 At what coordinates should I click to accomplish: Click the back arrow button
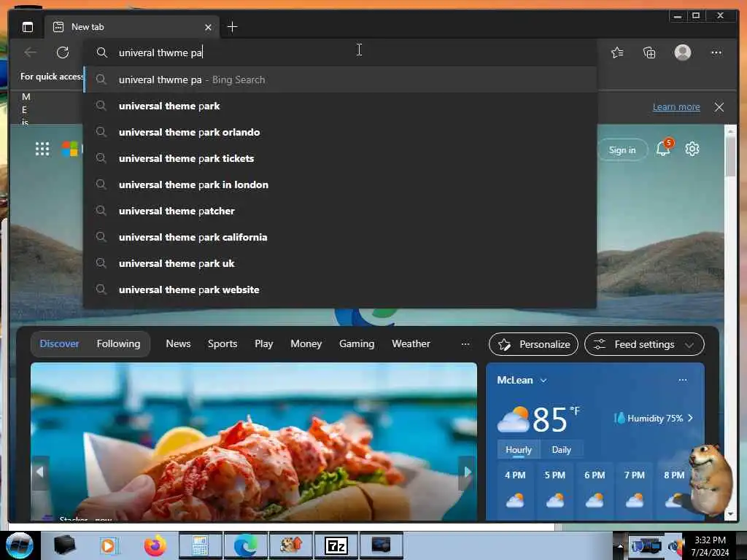coord(30,52)
